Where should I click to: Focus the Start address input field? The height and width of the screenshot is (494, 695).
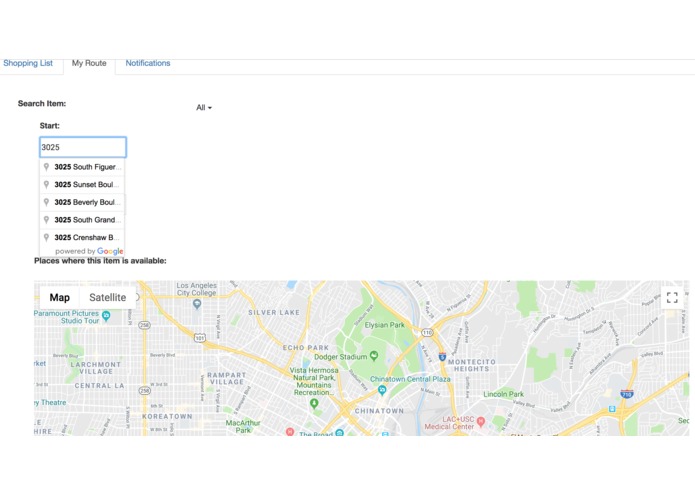[x=83, y=147]
